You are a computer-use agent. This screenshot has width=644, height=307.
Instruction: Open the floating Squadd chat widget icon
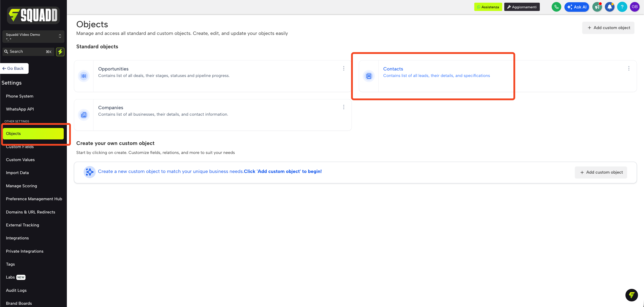[x=631, y=295]
